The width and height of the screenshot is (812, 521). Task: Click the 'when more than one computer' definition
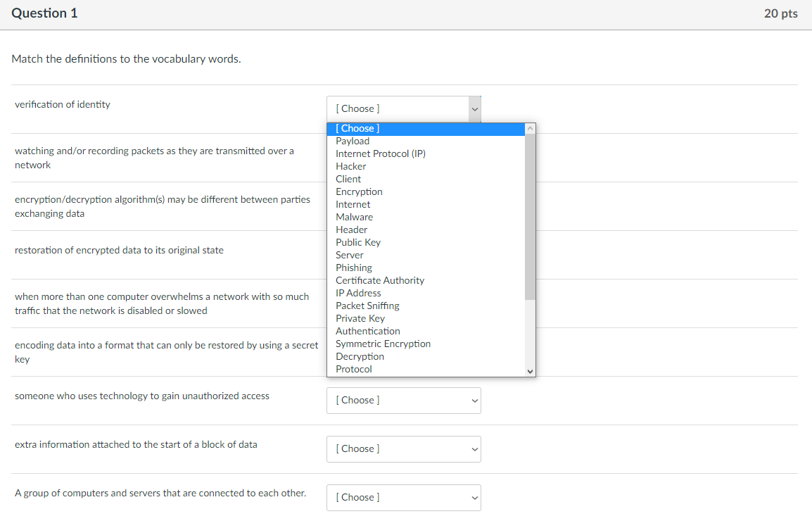[162, 303]
